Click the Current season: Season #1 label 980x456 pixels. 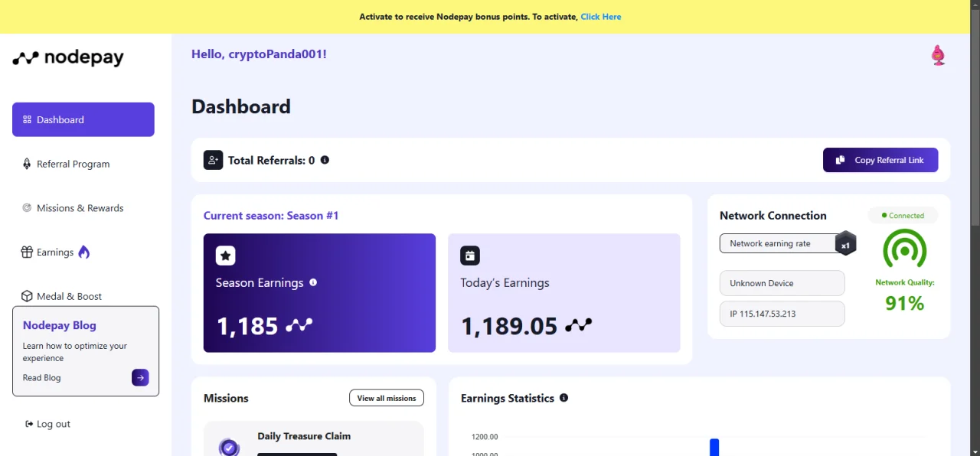click(x=271, y=216)
